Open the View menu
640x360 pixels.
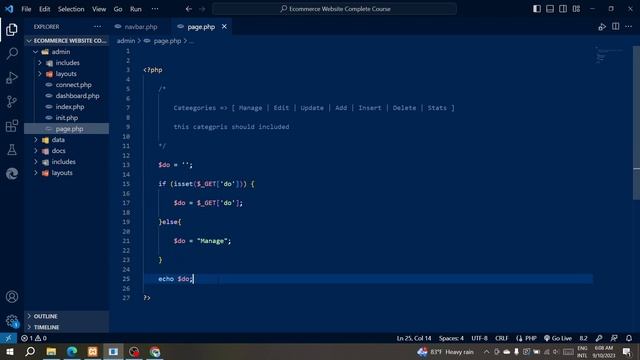point(99,9)
